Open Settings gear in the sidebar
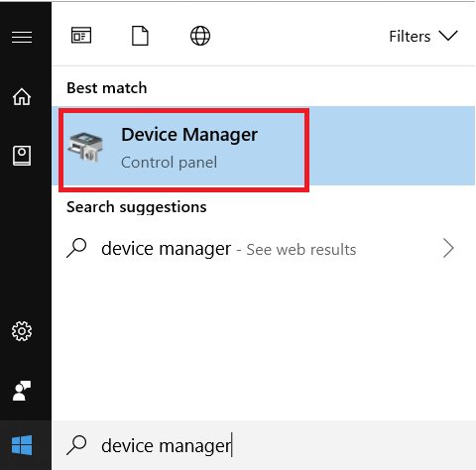 click(22, 331)
